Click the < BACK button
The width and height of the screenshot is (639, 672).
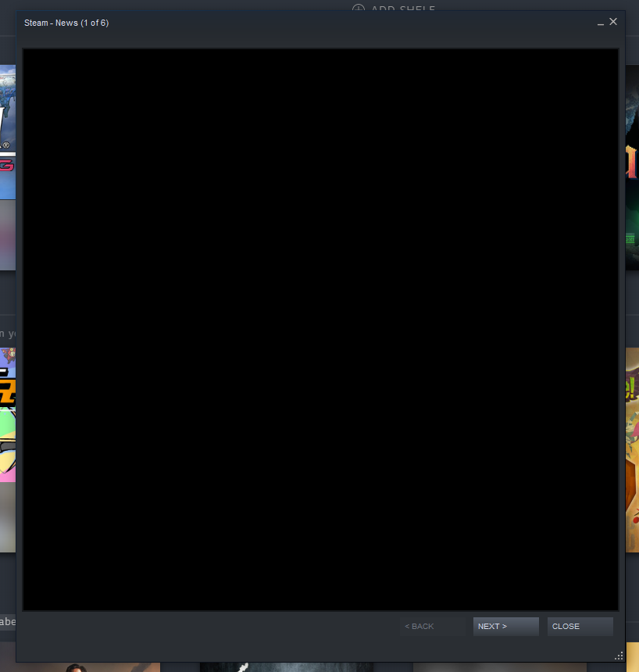click(x=431, y=626)
